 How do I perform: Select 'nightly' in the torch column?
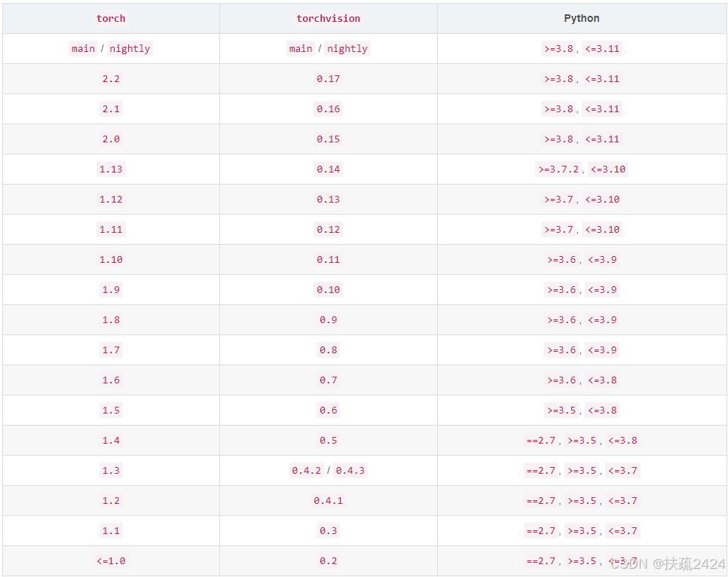pyautogui.click(x=130, y=49)
